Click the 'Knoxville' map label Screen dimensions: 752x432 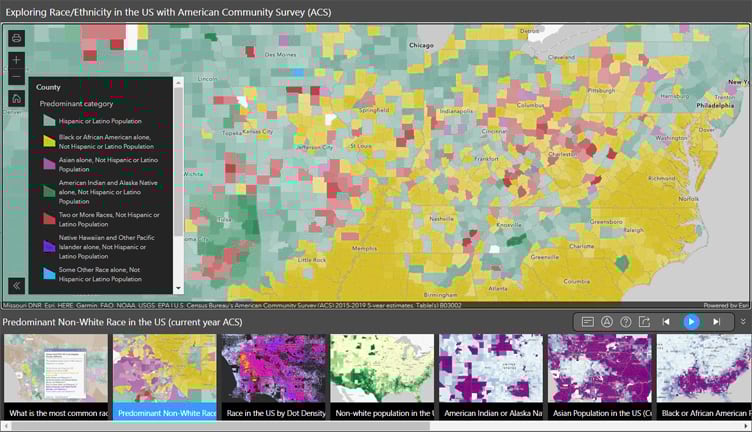(x=509, y=225)
